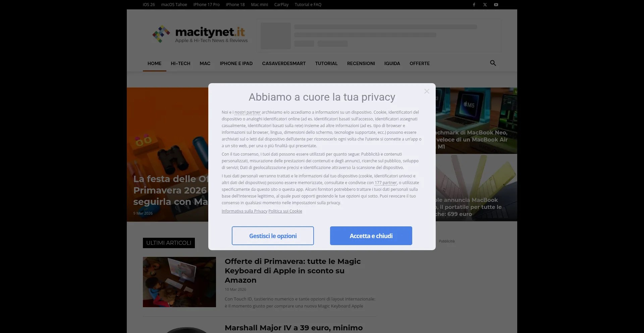Open the iPhone 17 Pro top link
Viewport: 644px width, 333px height.
click(x=206, y=5)
